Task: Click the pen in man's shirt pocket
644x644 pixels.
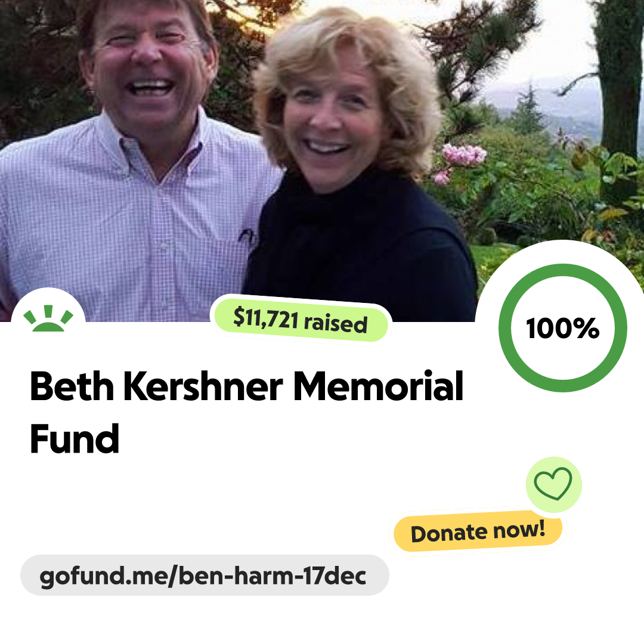Action: click(x=247, y=236)
